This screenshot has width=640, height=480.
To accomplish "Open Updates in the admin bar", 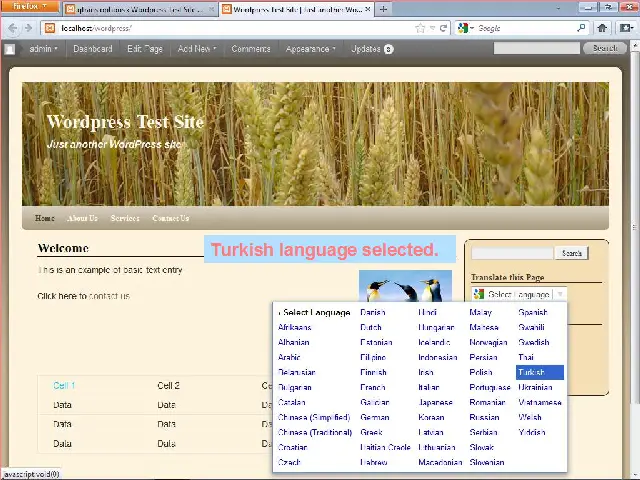I will tap(372, 49).
